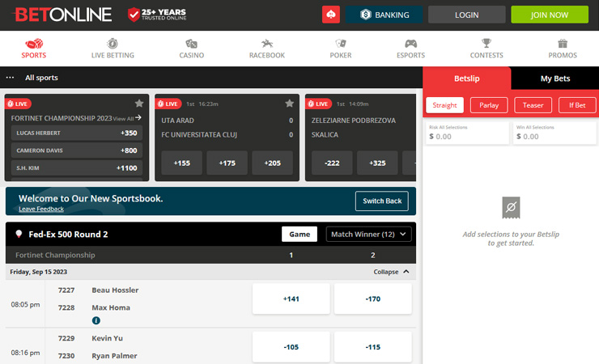Select the Betslip tab

coord(466,78)
